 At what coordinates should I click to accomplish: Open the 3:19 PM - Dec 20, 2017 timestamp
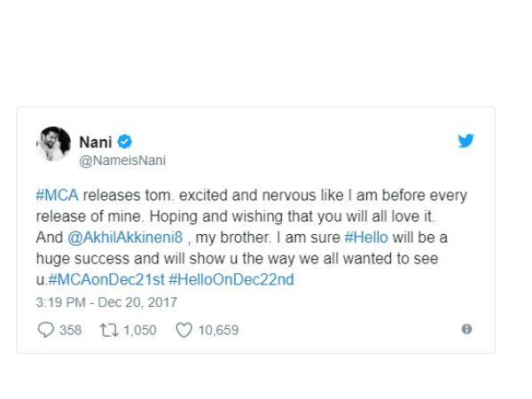click(106, 302)
